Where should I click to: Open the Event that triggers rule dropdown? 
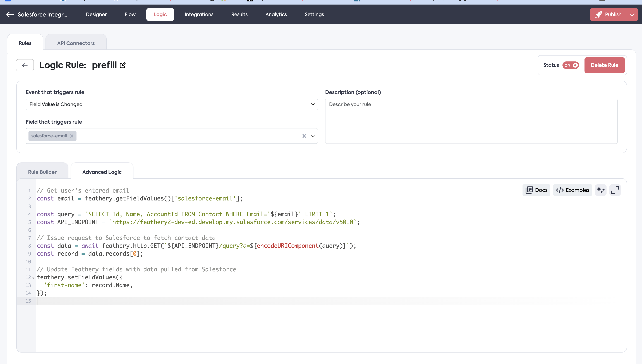(x=171, y=104)
